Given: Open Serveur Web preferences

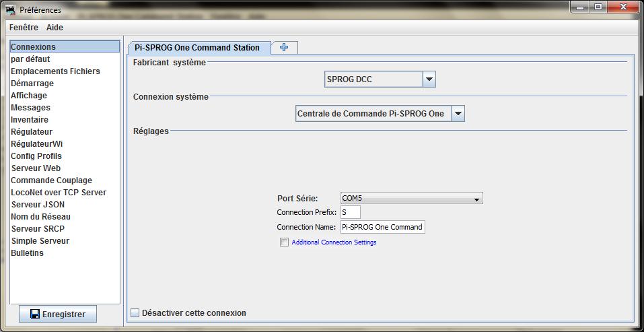Looking at the screenshot, I should pyautogui.click(x=65, y=168).
